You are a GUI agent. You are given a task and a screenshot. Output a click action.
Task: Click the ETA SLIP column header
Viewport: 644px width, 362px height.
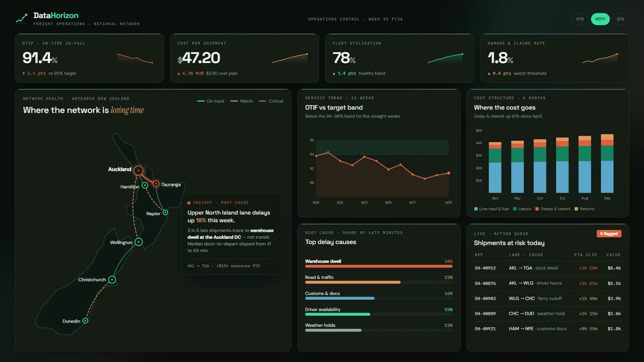click(585, 255)
